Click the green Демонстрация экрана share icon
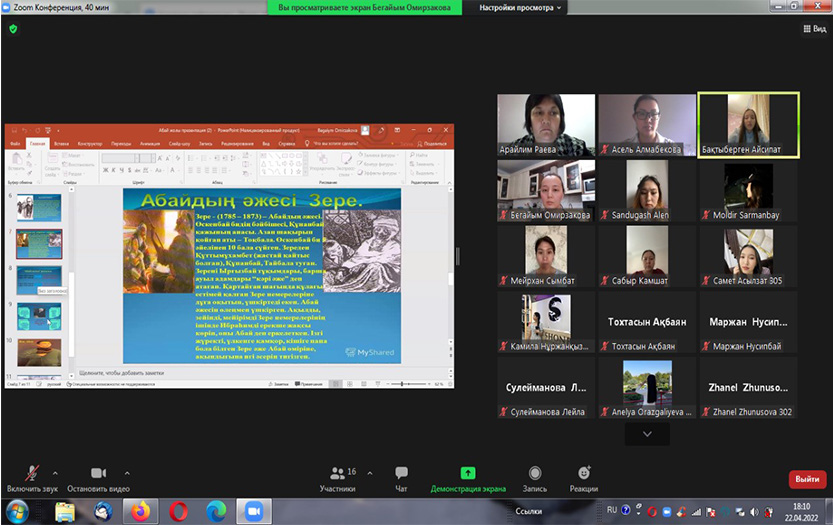 point(467,473)
